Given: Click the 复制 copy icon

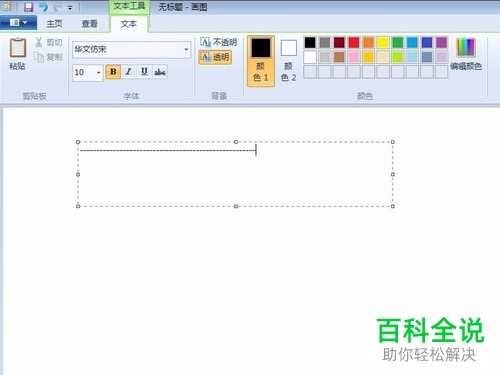Looking at the screenshot, I should pos(39,57).
